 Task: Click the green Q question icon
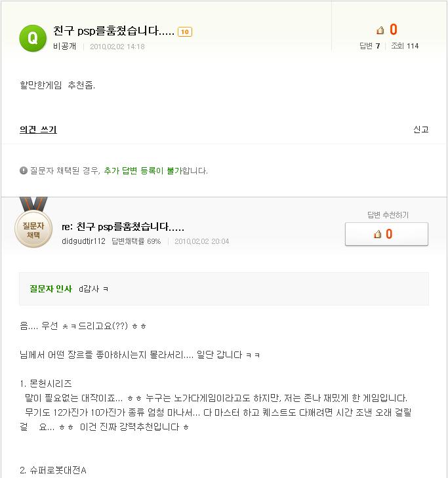point(33,38)
